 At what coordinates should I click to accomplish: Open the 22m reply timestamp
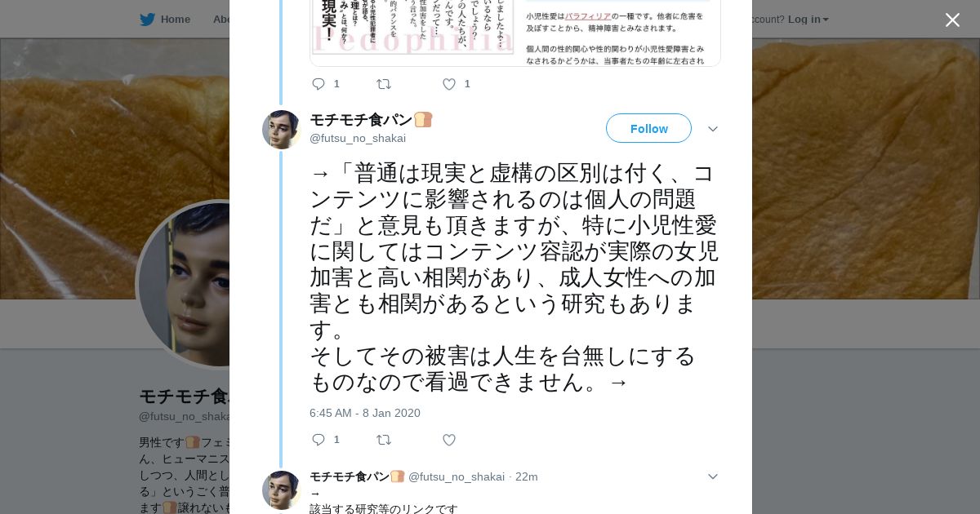(x=527, y=476)
